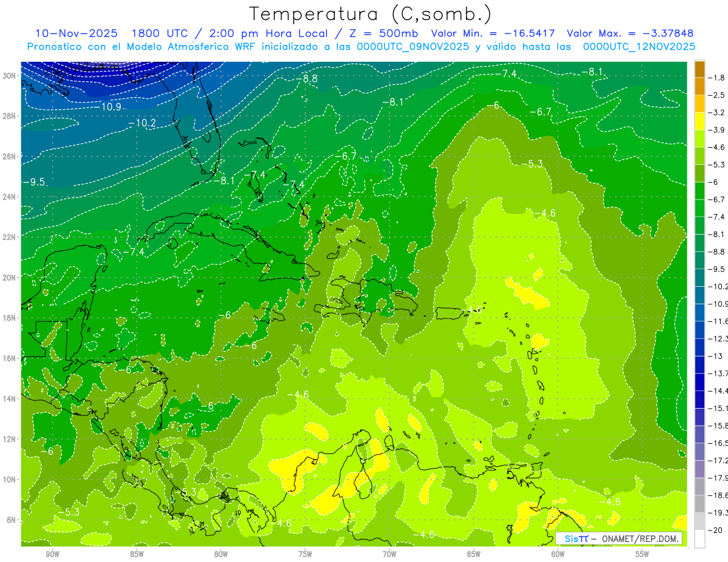Screen dimensions: 728x562
Task: Click the '-10.9' contour label on the map
Action: click(x=109, y=107)
